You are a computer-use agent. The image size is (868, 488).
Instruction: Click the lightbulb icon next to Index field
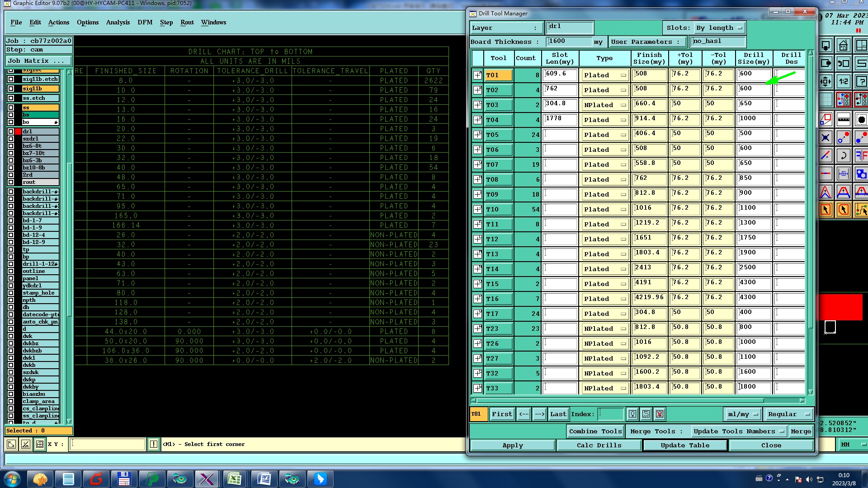(632, 414)
